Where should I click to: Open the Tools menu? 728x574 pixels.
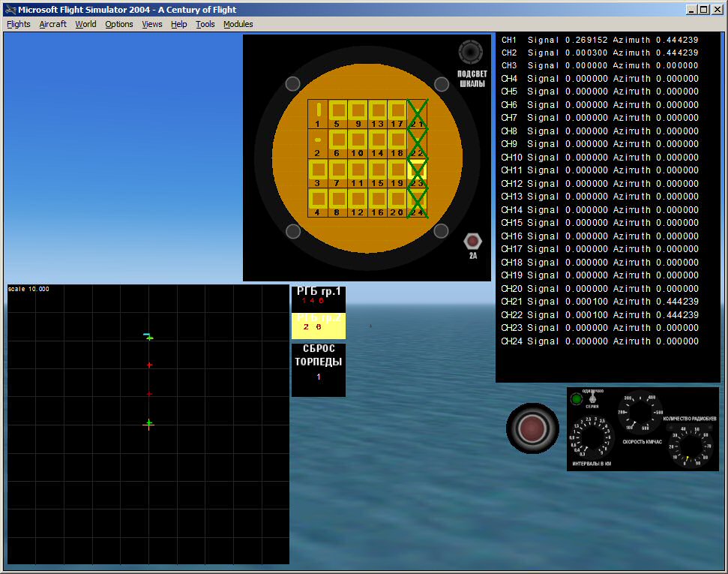pos(205,24)
